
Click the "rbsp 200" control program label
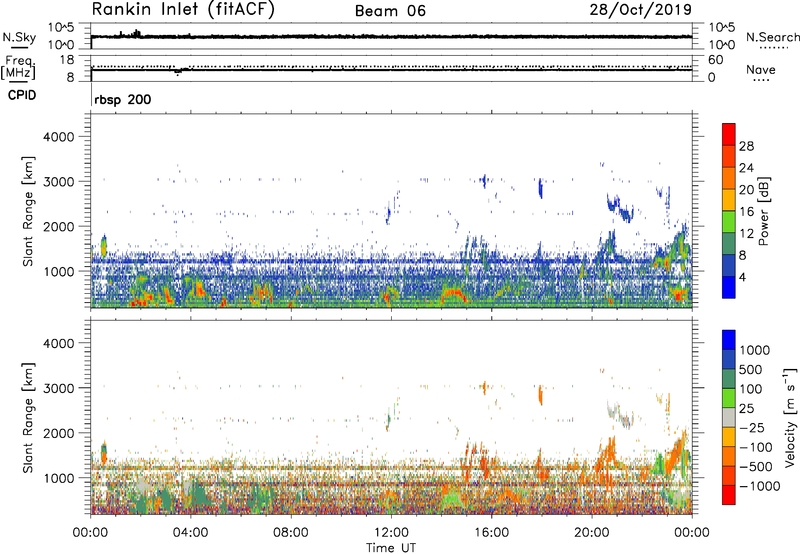tap(122, 99)
